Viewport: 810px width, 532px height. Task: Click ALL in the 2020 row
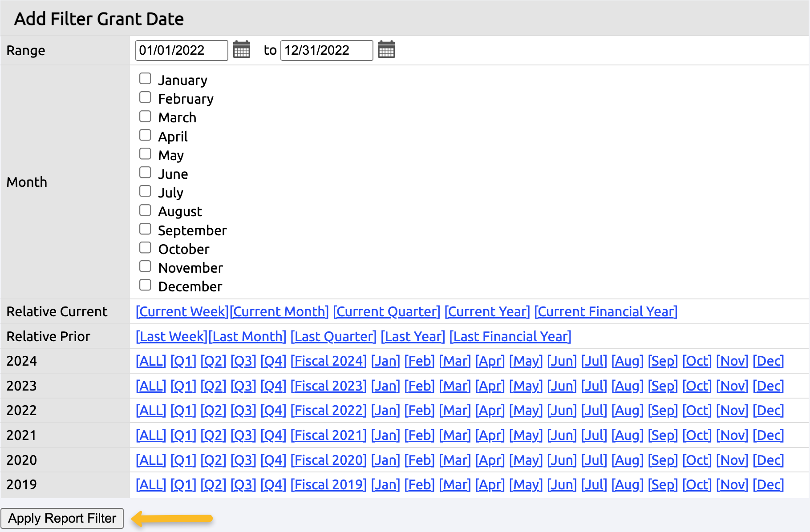pyautogui.click(x=151, y=460)
